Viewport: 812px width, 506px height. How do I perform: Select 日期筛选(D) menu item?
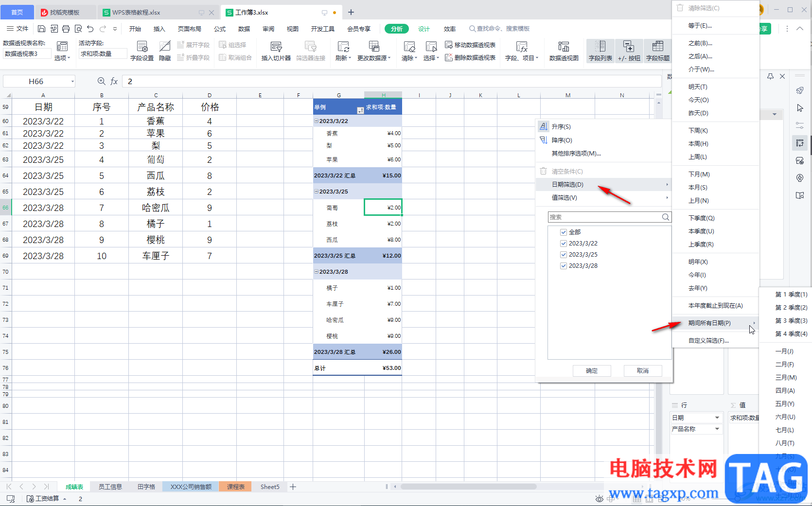(x=603, y=185)
